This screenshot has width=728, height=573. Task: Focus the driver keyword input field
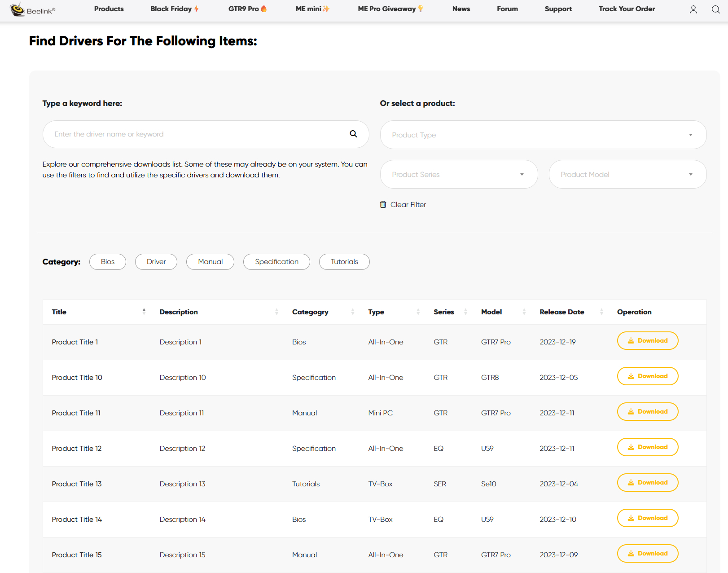click(x=197, y=134)
